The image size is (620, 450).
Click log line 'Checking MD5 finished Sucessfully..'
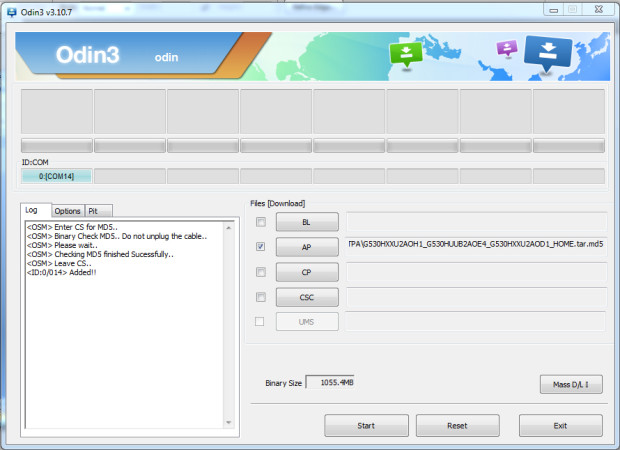(x=100, y=254)
